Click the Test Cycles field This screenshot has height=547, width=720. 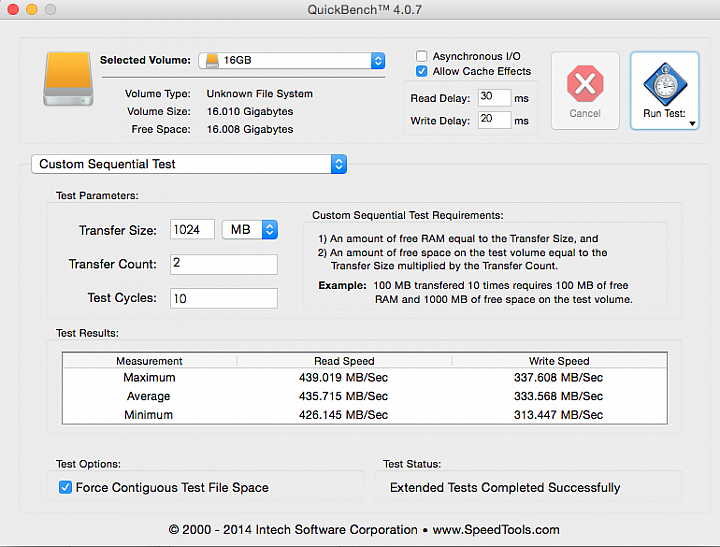224,299
